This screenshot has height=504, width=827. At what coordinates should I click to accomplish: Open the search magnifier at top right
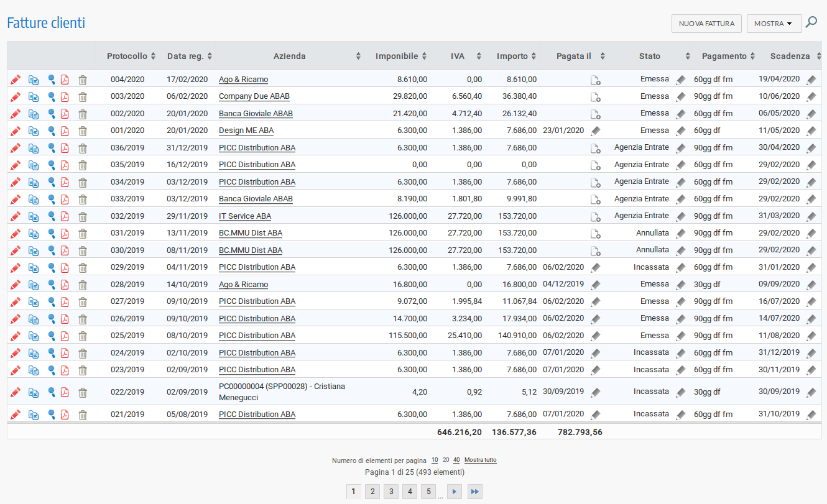tap(811, 23)
